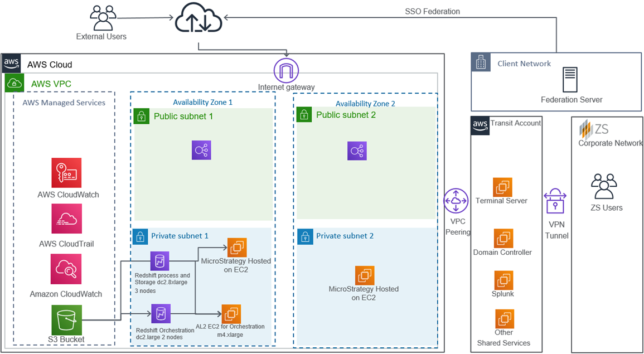This screenshot has width=644, height=354.
Task: Select the red key icon above AWS CloudWatch
Action: [x=66, y=172]
